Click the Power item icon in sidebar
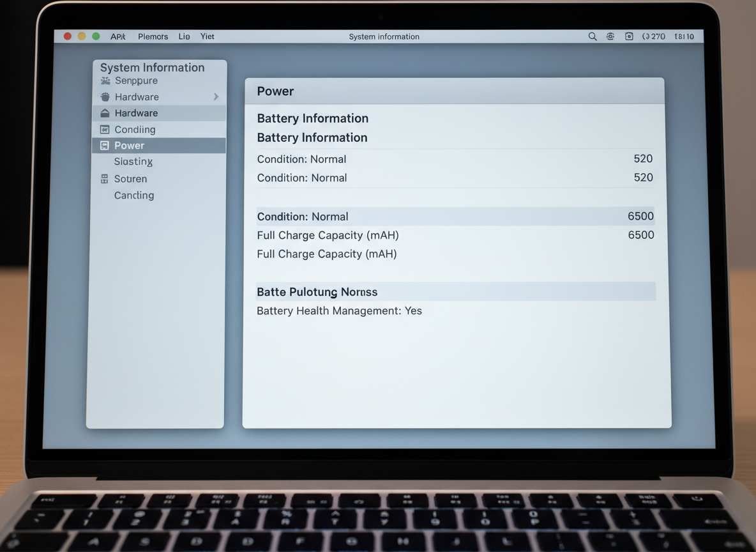The width and height of the screenshot is (756, 552). coord(105,146)
